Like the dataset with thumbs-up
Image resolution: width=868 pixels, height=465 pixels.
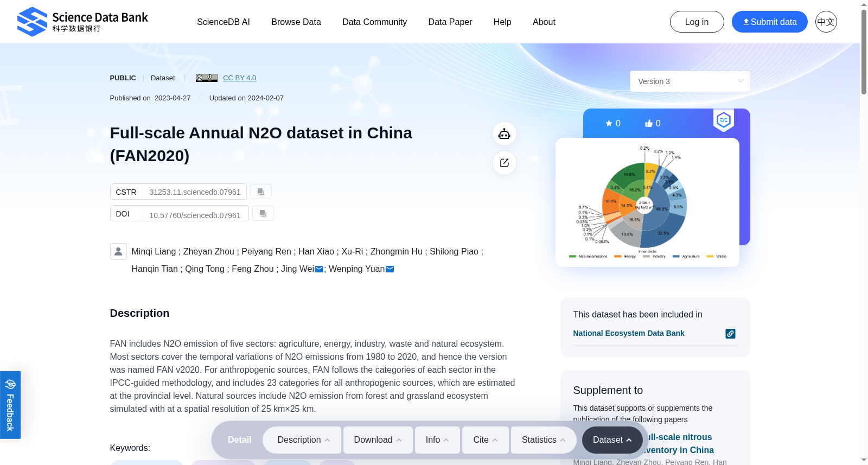653,123
